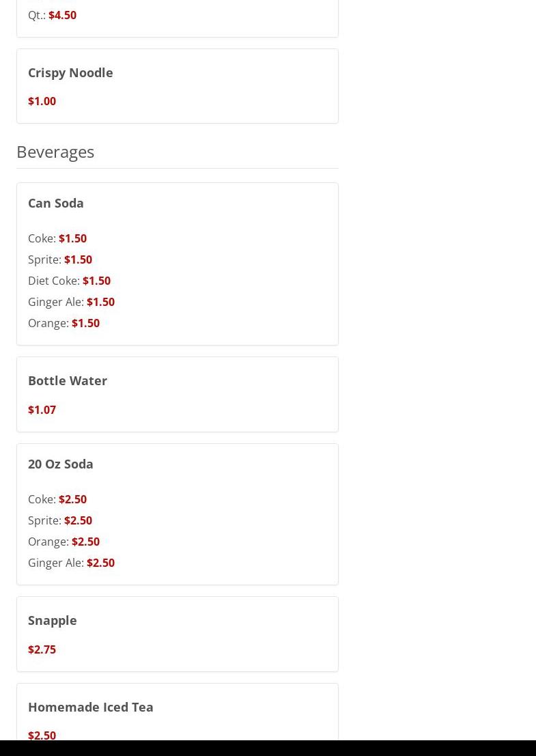
Task: Open the Homemade Iced Tea item
Action: coord(91,707)
